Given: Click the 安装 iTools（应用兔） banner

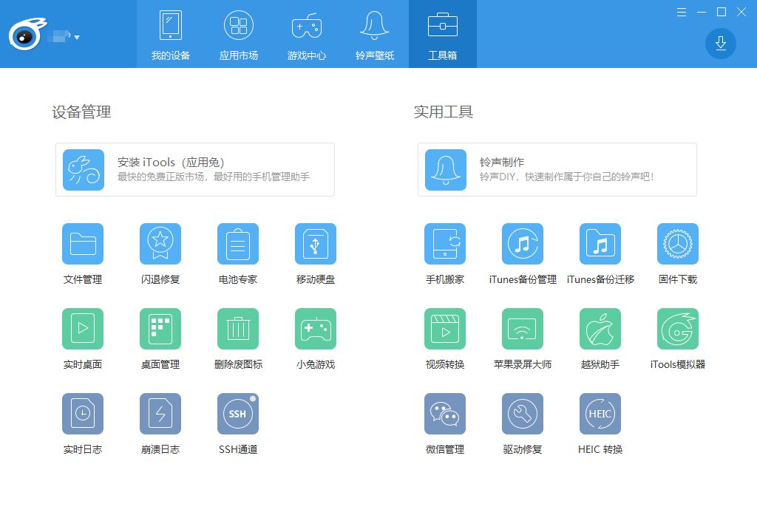Looking at the screenshot, I should (195, 170).
